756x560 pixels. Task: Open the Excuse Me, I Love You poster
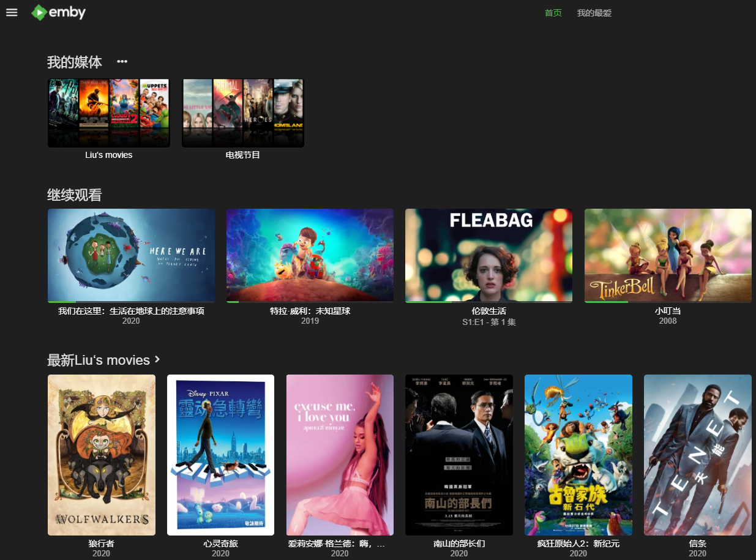pyautogui.click(x=340, y=455)
